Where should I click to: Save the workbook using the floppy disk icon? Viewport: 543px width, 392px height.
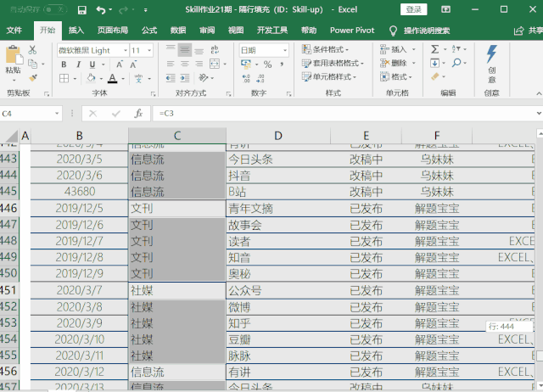(x=81, y=10)
